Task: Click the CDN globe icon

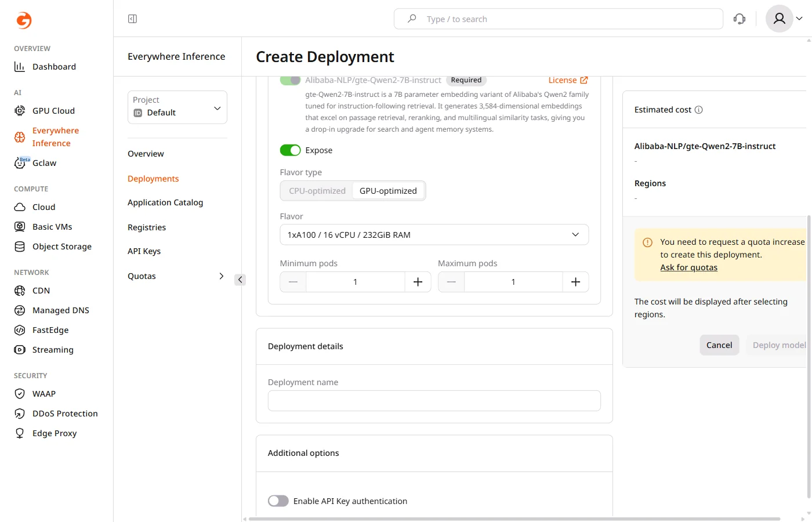Action: coord(20,291)
